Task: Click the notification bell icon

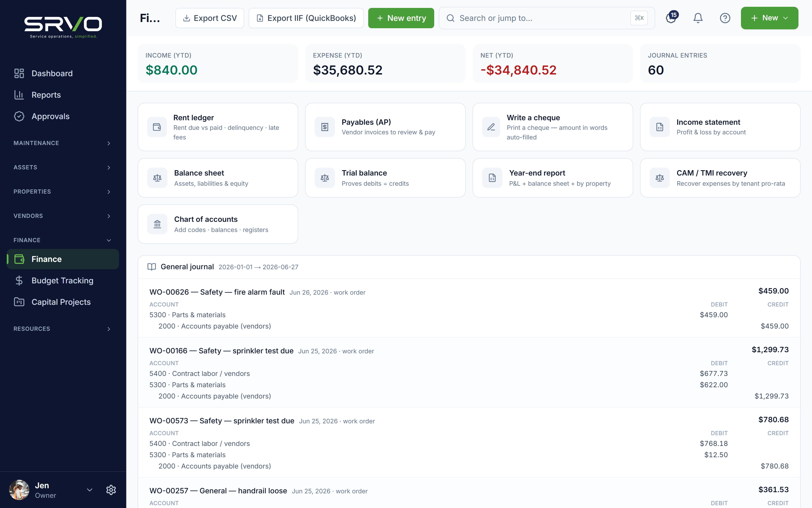Action: (698, 18)
